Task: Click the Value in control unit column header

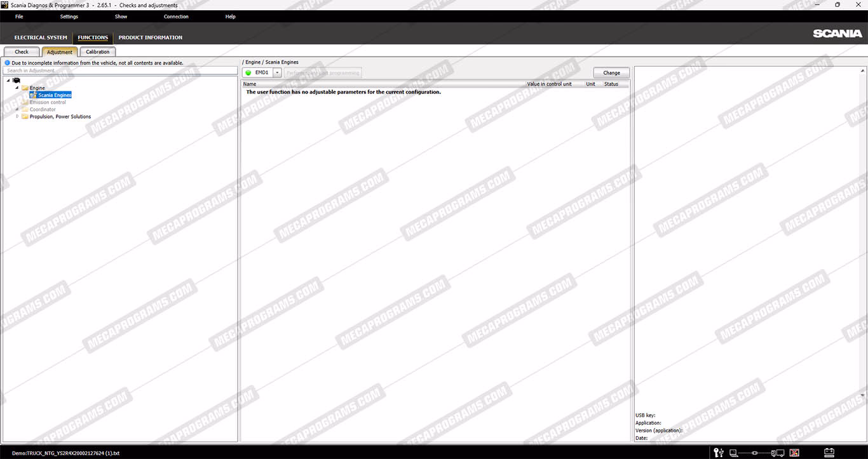Action: click(x=549, y=84)
